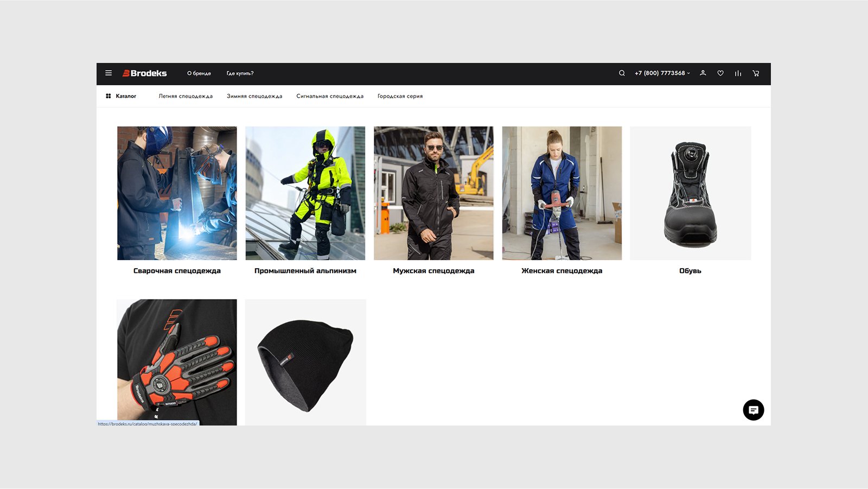Open Женская спецодежда category link

pyautogui.click(x=561, y=271)
